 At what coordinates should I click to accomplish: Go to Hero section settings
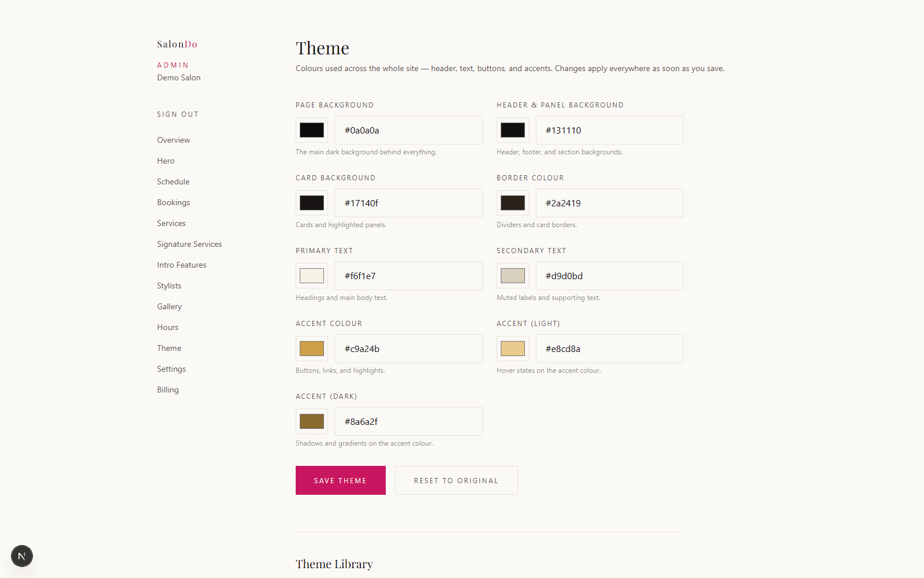tap(166, 161)
